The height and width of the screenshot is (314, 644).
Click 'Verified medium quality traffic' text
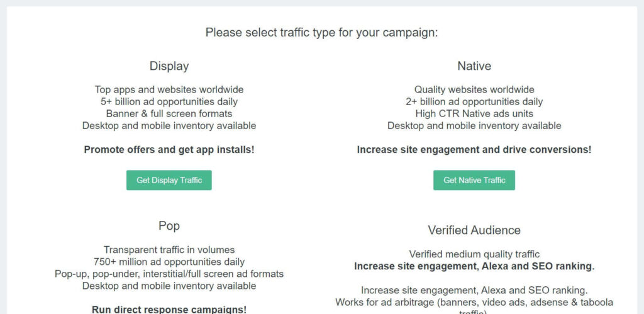tap(474, 254)
